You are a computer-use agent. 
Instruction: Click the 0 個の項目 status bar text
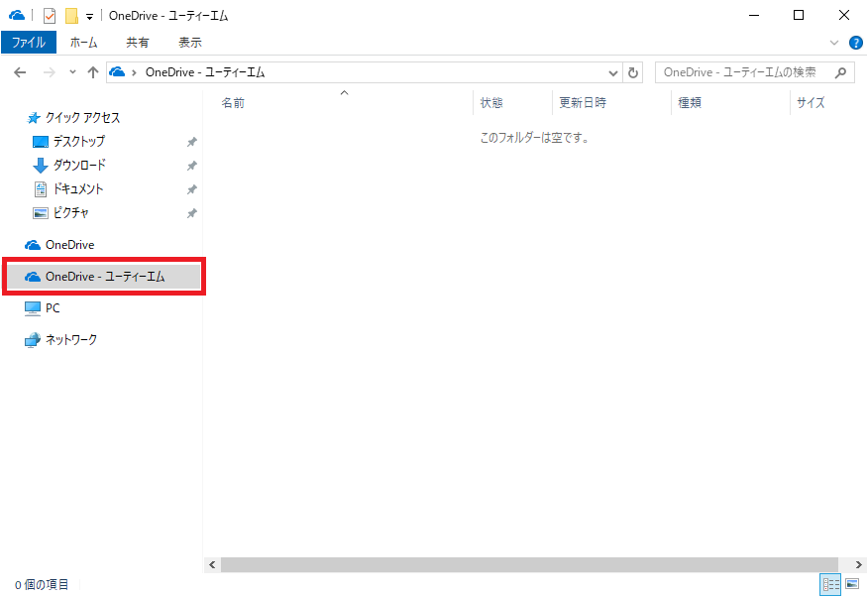click(x=42, y=585)
